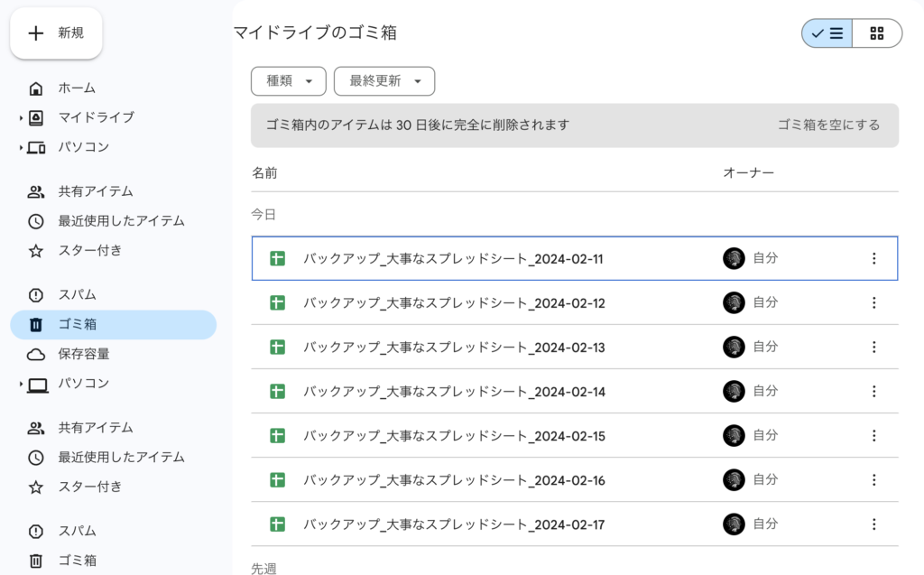This screenshot has height=575, width=924.
Task: Open the first スパム warning icon
Action: point(36,295)
